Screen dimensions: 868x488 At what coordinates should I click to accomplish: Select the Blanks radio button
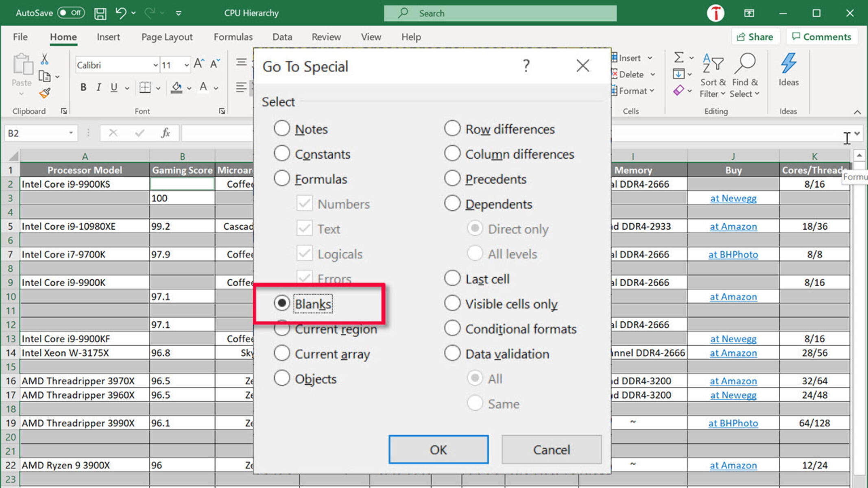281,304
